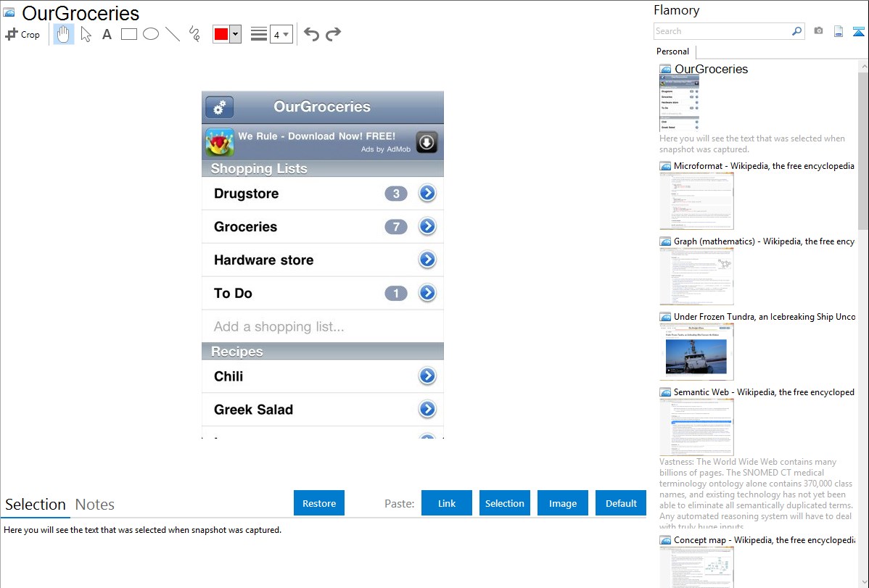Redo the last annotation
The height and width of the screenshot is (588, 869).
point(333,34)
